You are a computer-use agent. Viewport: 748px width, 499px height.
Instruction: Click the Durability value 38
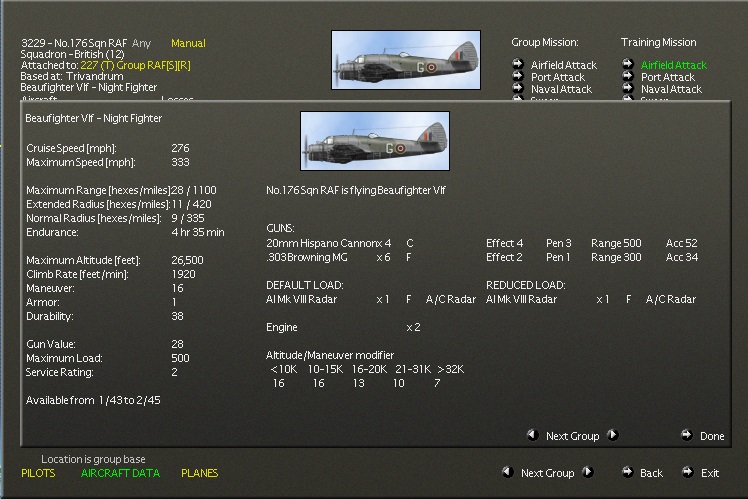pos(177,316)
